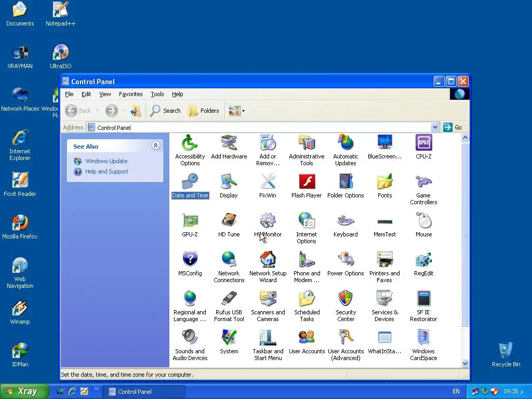532x399 pixels.
Task: Select the Scheduled Tasks icon
Action: 307,306
